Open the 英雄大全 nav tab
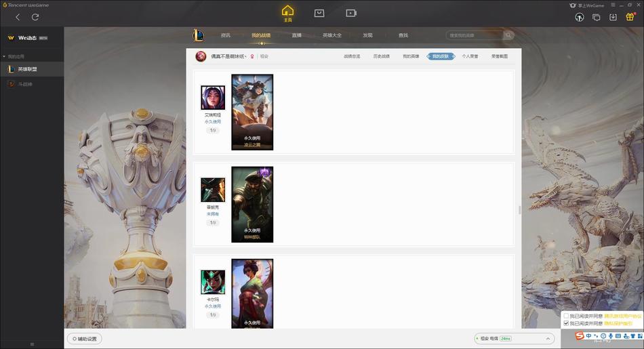The height and width of the screenshot is (349, 644). (x=332, y=35)
